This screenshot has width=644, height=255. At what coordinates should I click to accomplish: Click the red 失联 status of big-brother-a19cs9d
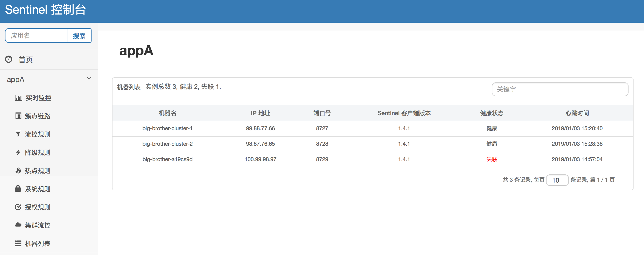(491, 159)
